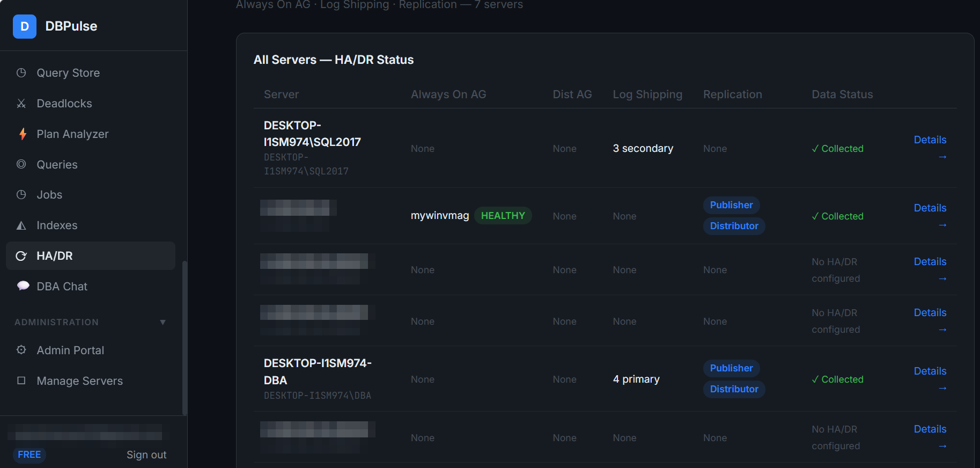
Task: Click the Distributor badge in the mywinvmag row
Action: (x=734, y=226)
